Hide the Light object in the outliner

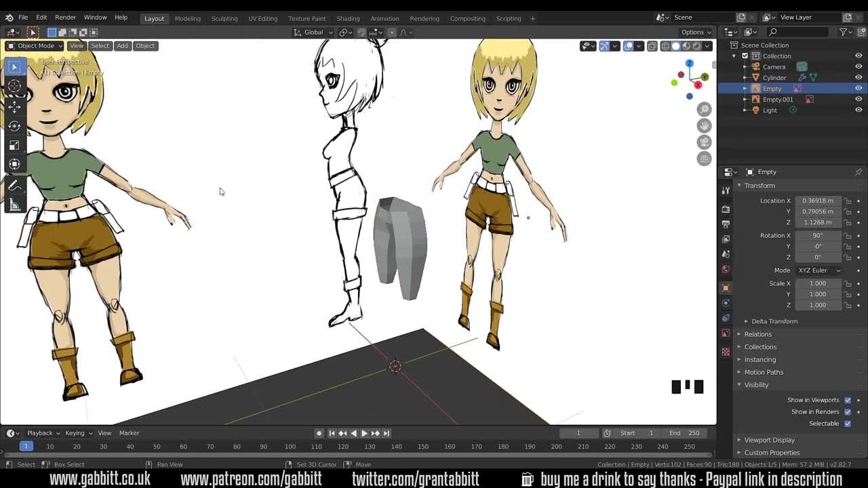click(x=858, y=110)
